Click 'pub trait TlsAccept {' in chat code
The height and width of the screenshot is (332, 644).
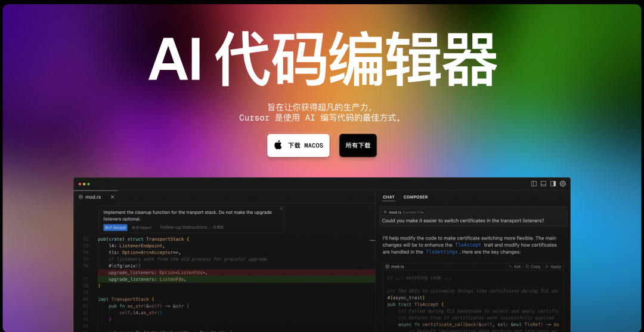pyautogui.click(x=416, y=305)
